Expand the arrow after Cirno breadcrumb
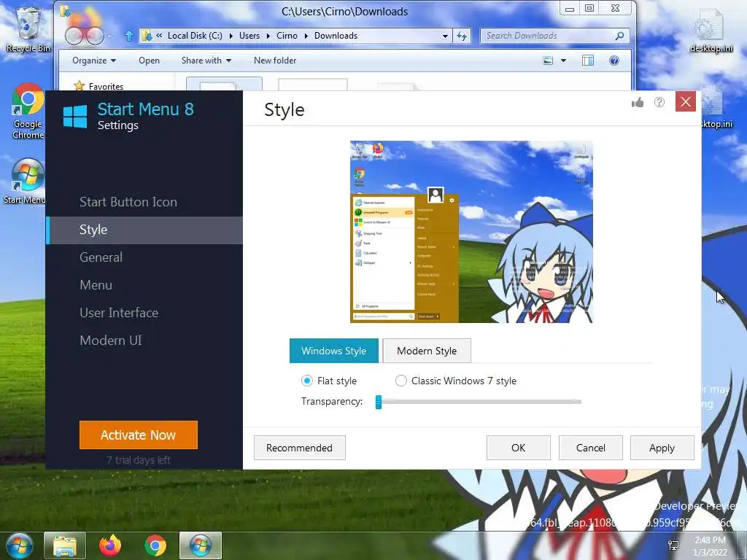747x560 pixels. coord(306,36)
